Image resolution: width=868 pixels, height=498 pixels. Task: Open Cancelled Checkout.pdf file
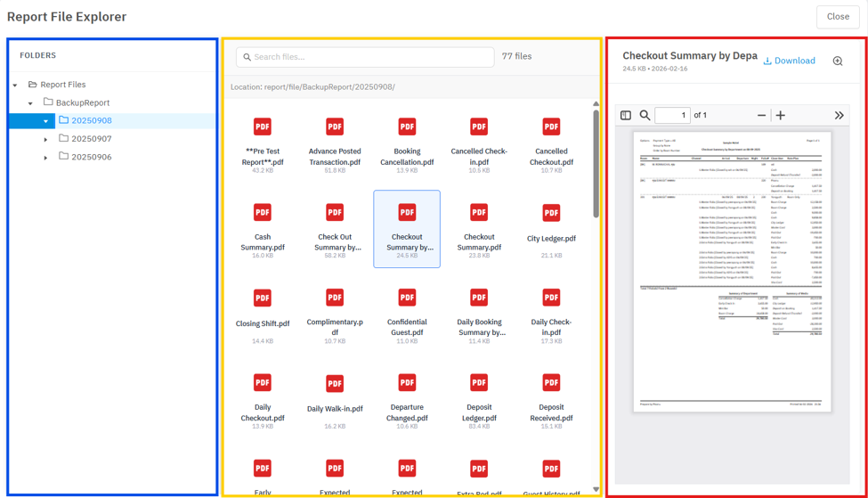click(x=551, y=144)
